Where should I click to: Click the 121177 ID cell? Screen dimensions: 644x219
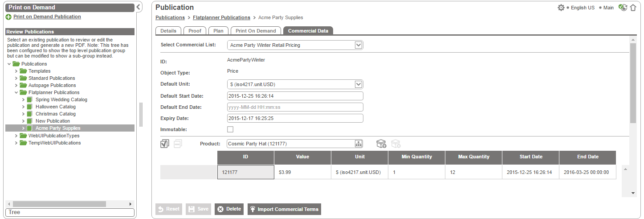click(x=246, y=172)
